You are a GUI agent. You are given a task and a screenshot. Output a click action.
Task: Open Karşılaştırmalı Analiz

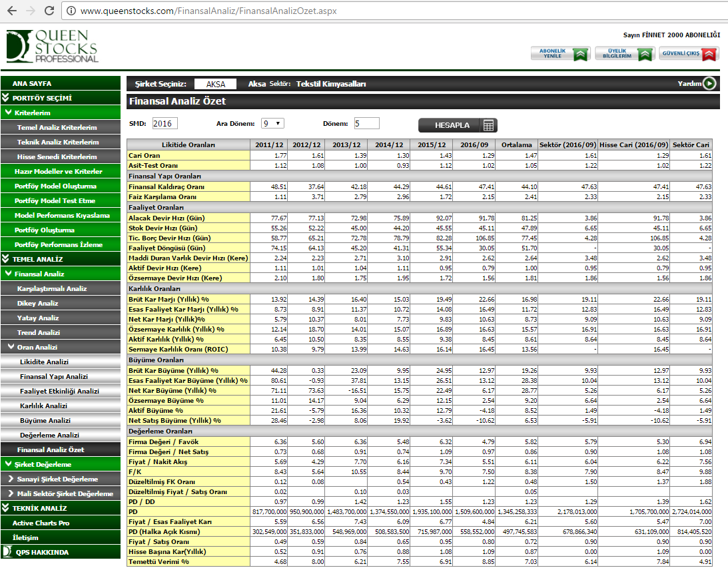[x=61, y=288]
